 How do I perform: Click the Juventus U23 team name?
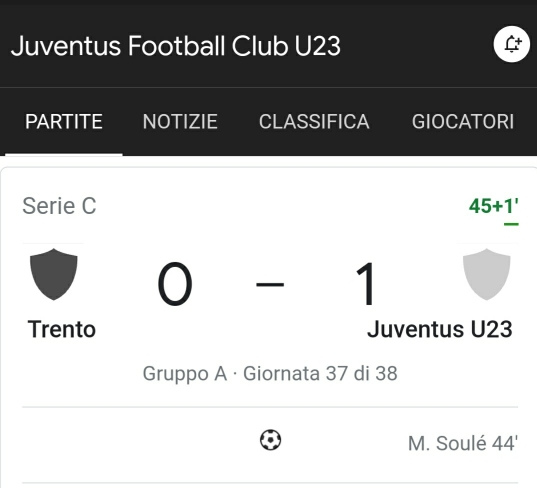(x=440, y=329)
